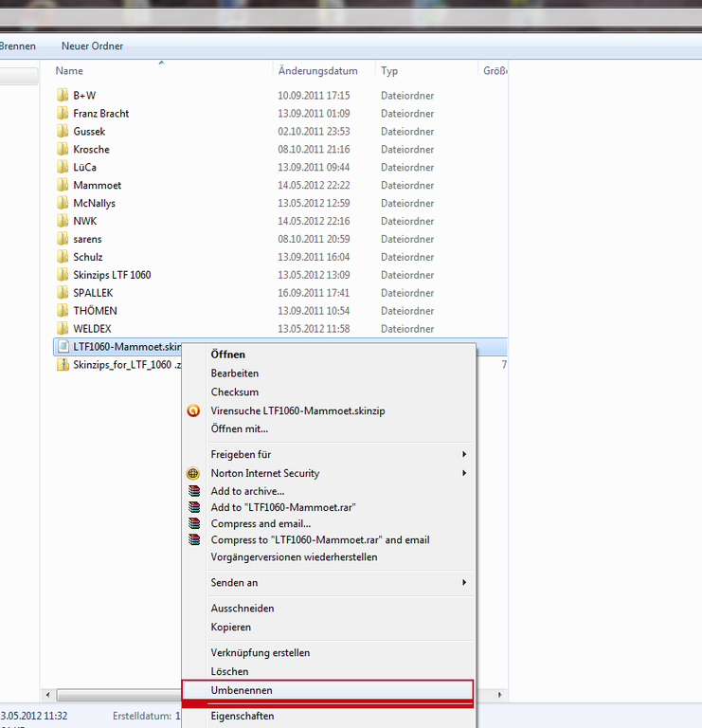Click WinRAR icon beside Compress to rar and email
The height and width of the screenshot is (728, 702).
pos(194,539)
